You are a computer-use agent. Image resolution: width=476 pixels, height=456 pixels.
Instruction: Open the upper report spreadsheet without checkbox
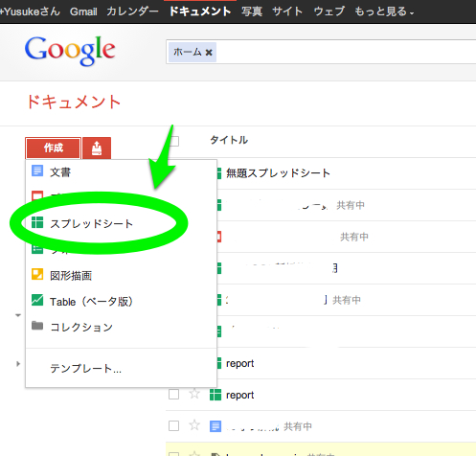(239, 363)
